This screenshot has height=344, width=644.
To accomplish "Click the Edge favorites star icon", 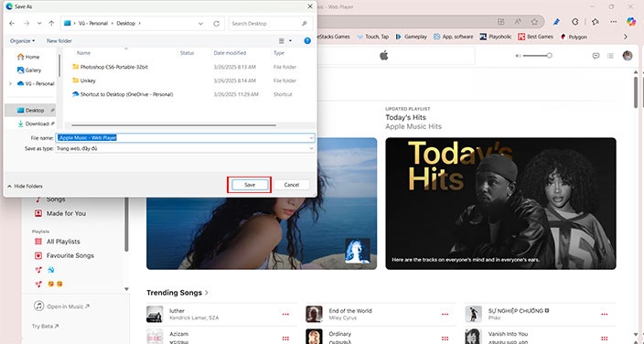I will (x=534, y=22).
